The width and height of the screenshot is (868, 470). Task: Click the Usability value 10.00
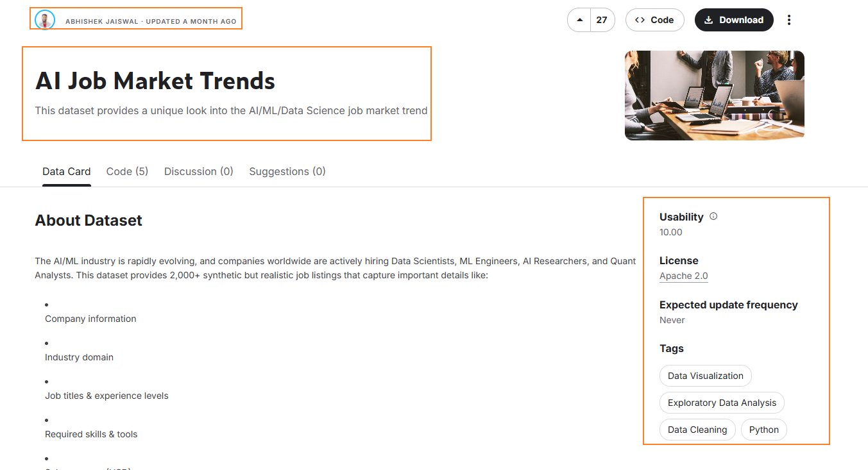tap(671, 232)
